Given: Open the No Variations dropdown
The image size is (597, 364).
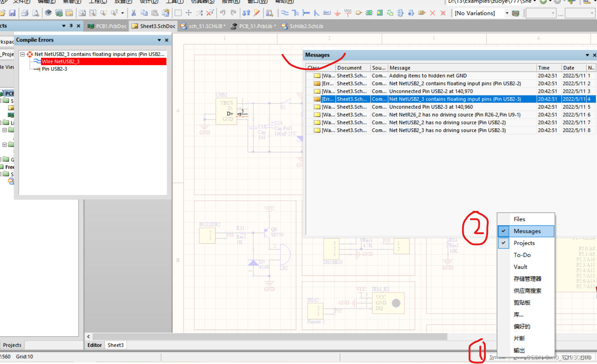Looking at the screenshot, I should pyautogui.click(x=507, y=13).
